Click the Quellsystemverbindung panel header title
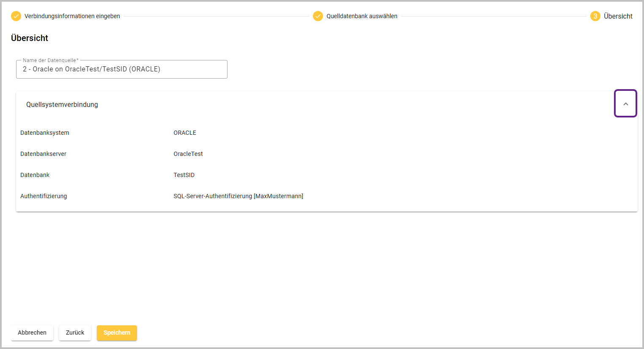Screen dimensions: 644x349 tap(62, 105)
